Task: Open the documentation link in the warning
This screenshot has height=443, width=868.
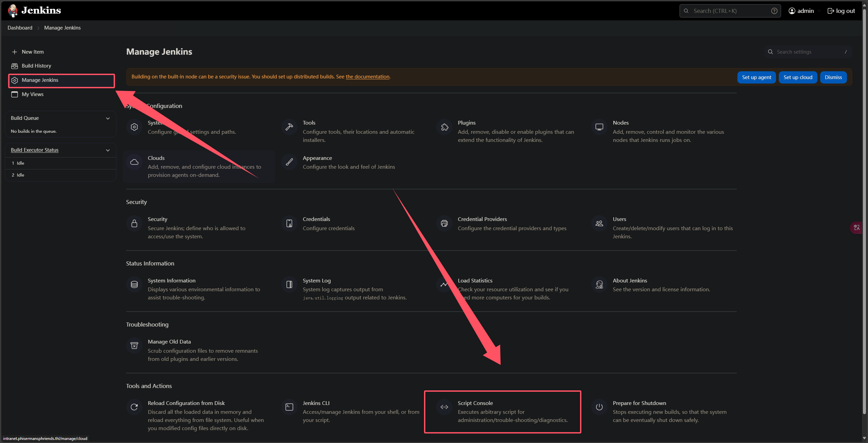Action: 367,77
